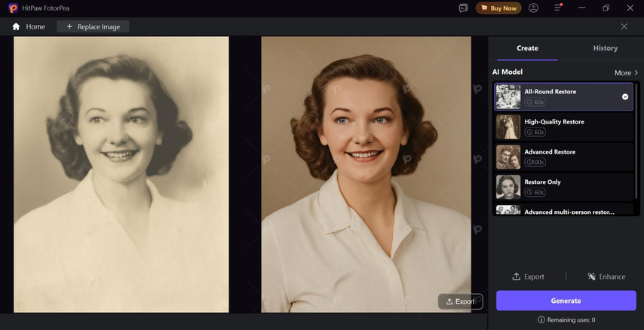
Task: Click the High-Quality Restore wedding thumbnail
Action: click(x=508, y=127)
